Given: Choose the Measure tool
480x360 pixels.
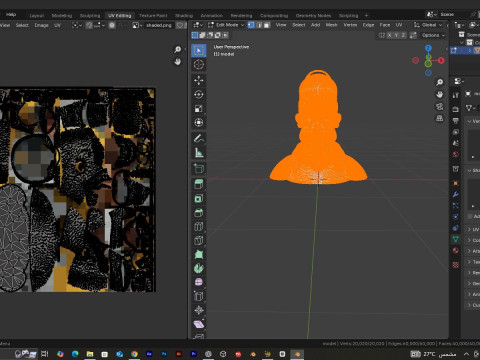Looking at the screenshot, I should coord(199,152).
